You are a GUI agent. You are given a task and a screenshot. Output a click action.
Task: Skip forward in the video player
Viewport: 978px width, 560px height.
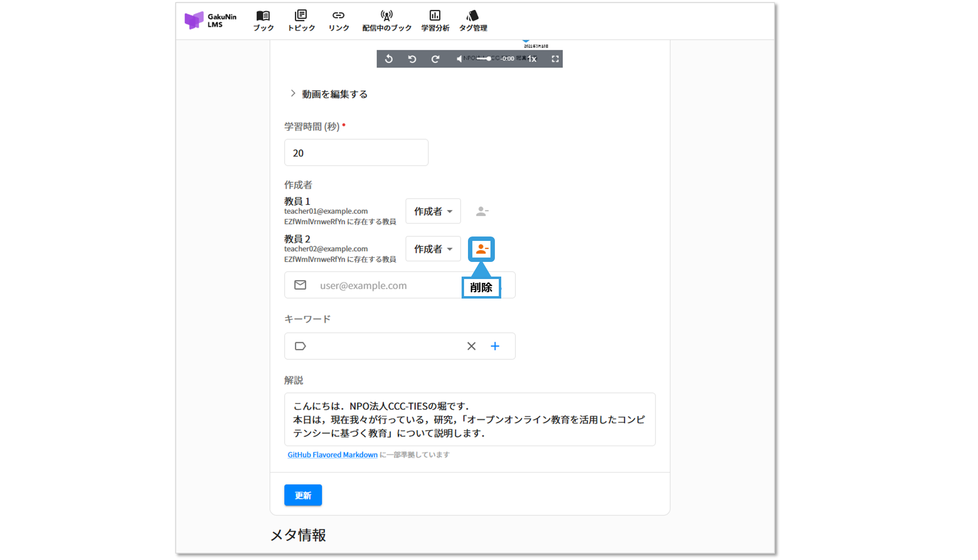click(435, 59)
